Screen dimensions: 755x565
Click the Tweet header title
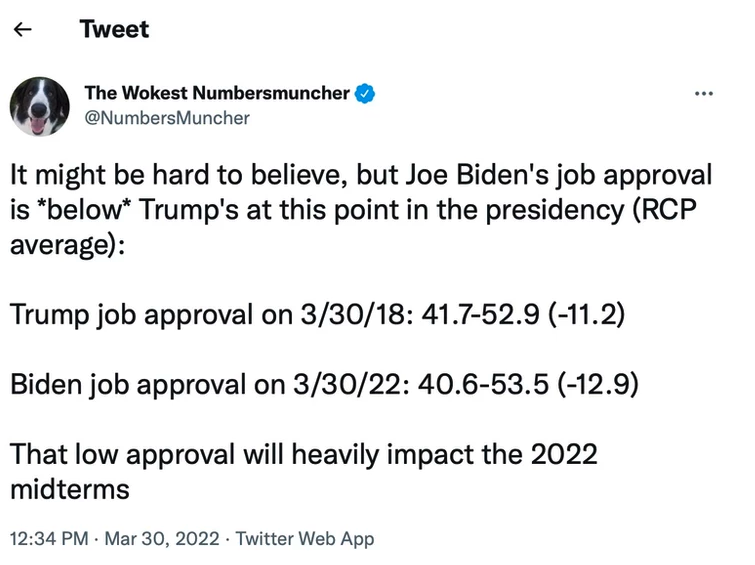[114, 30]
